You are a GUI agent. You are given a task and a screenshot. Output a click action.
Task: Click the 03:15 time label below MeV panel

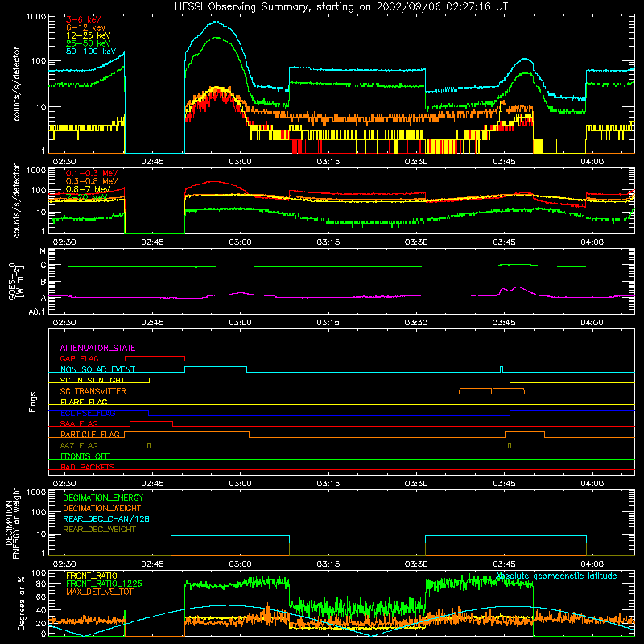(328, 242)
